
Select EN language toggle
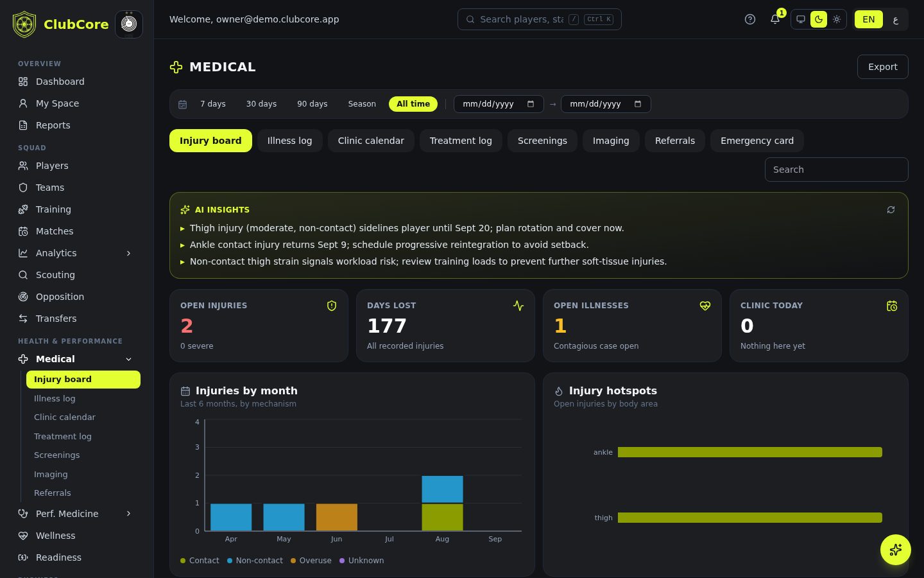869,19
